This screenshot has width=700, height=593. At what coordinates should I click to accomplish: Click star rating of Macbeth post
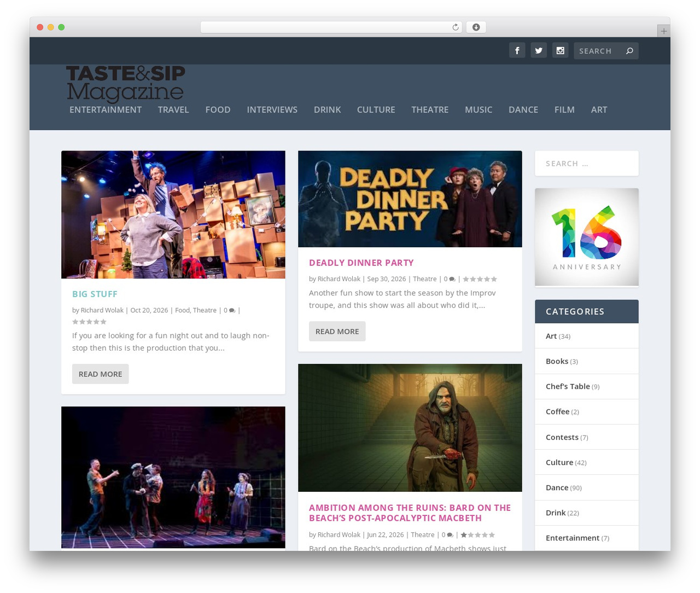[477, 535]
